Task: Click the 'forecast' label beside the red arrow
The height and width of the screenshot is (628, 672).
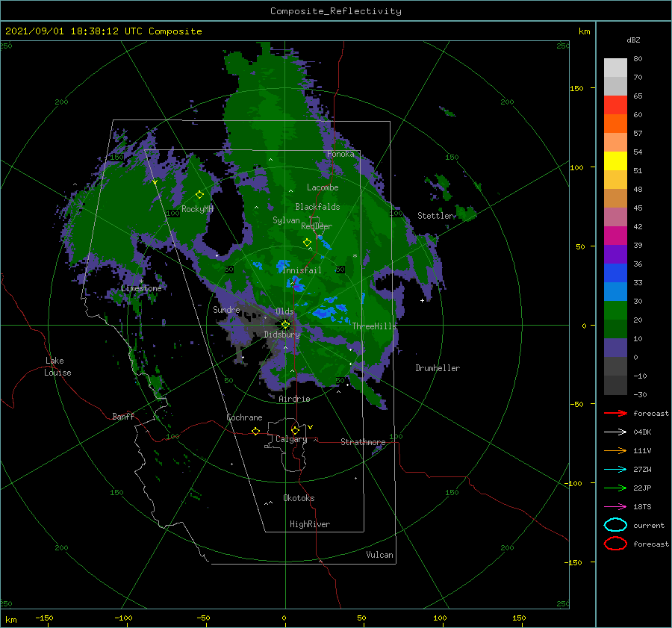Action: pos(651,413)
